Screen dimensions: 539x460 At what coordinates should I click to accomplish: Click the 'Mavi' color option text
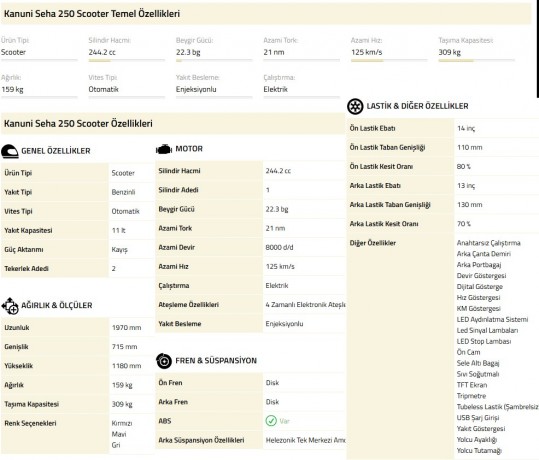(x=119, y=434)
